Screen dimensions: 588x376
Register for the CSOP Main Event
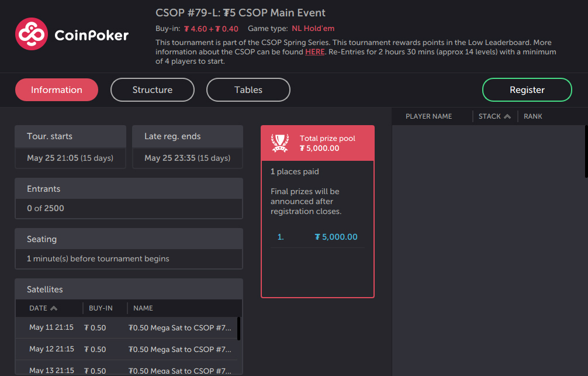(x=527, y=89)
